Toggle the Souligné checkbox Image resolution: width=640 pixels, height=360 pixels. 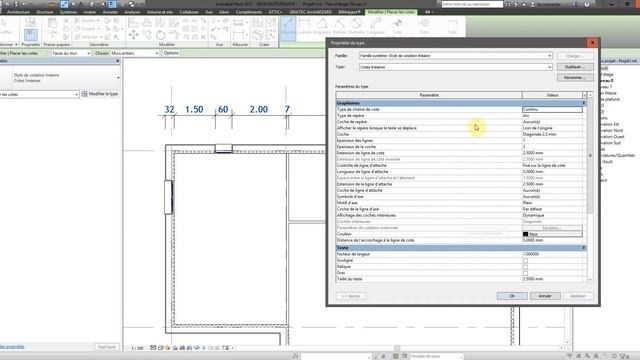click(x=525, y=260)
